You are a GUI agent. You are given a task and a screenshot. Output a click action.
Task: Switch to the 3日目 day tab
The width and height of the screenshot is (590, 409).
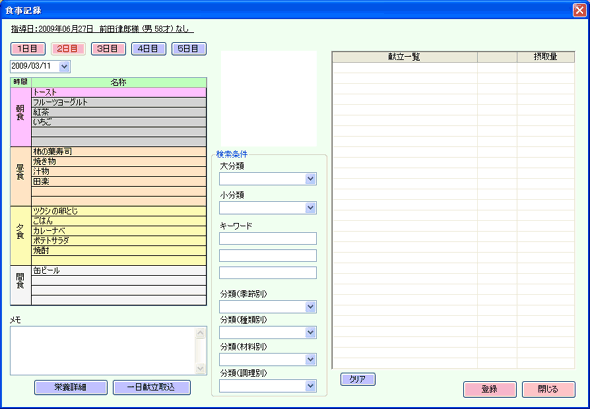point(108,49)
